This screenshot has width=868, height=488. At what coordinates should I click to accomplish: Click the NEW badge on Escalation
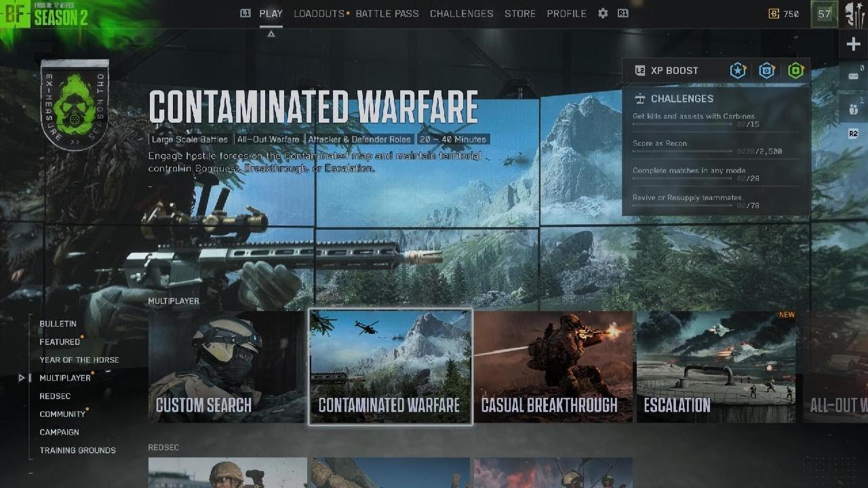[787, 315]
